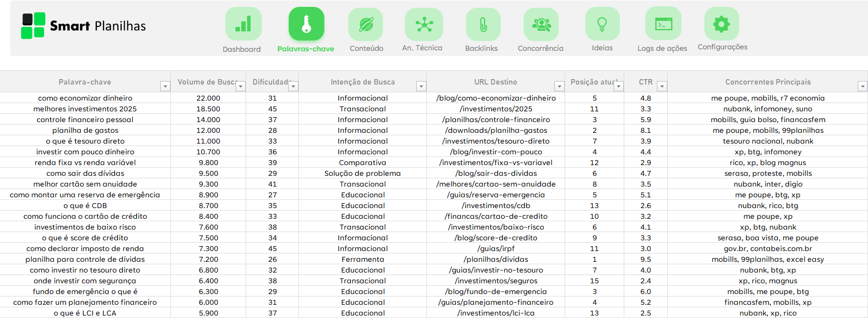Screen dimensions: 868x318
Task: Select the 'como economizar dinheiro' keyword cell
Action: pos(85,98)
